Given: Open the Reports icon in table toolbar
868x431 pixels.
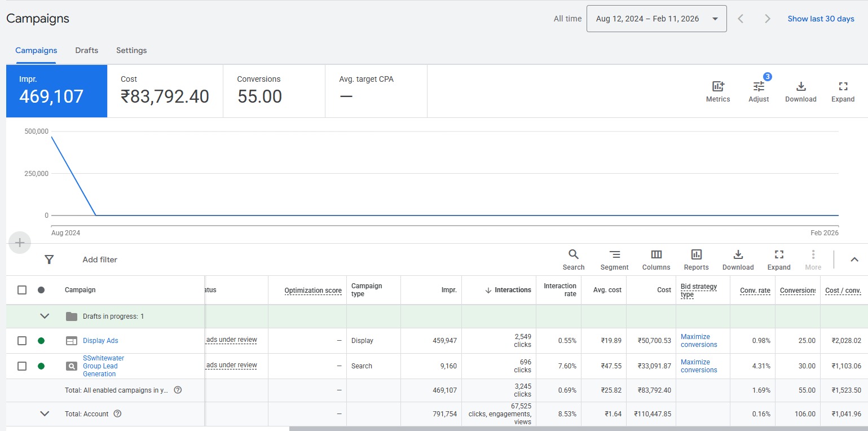Looking at the screenshot, I should [x=696, y=254].
